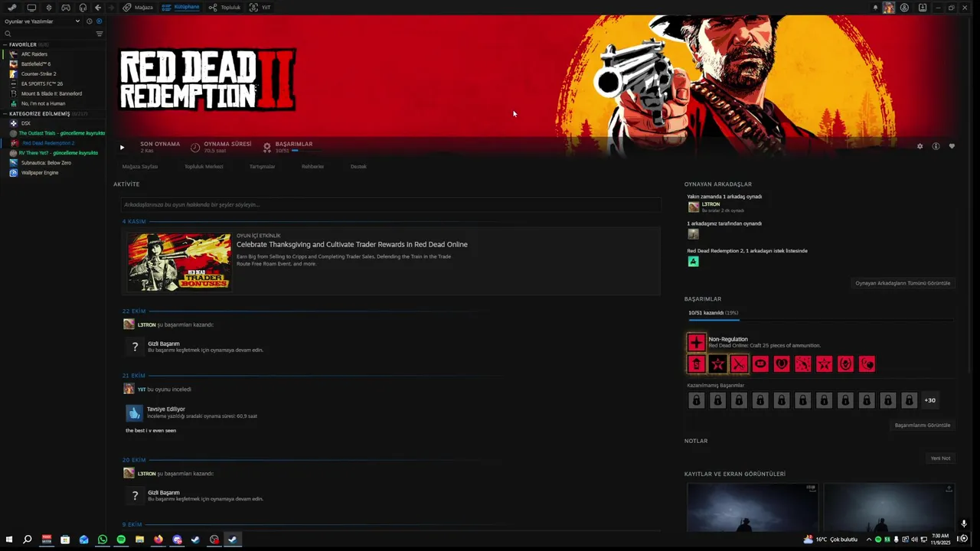This screenshot has width=980, height=551.
Task: Click the headphones icon in top bar
Action: [x=83, y=7]
